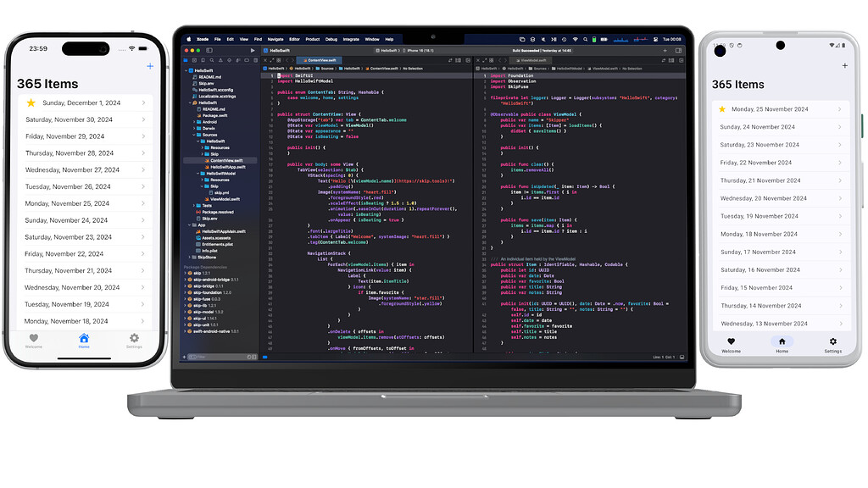The image size is (868, 488).
Task: Open the Issue navigator warning icon
Action: (x=220, y=60)
